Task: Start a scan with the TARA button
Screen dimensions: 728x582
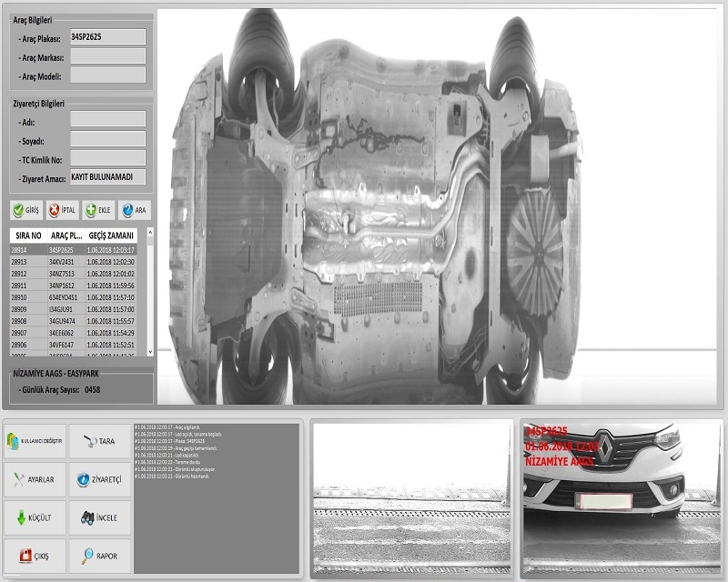Action: pyautogui.click(x=99, y=441)
